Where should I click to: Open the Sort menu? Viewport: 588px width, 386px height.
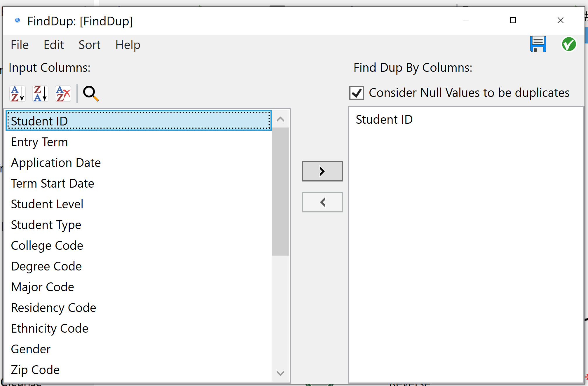pyautogui.click(x=89, y=45)
